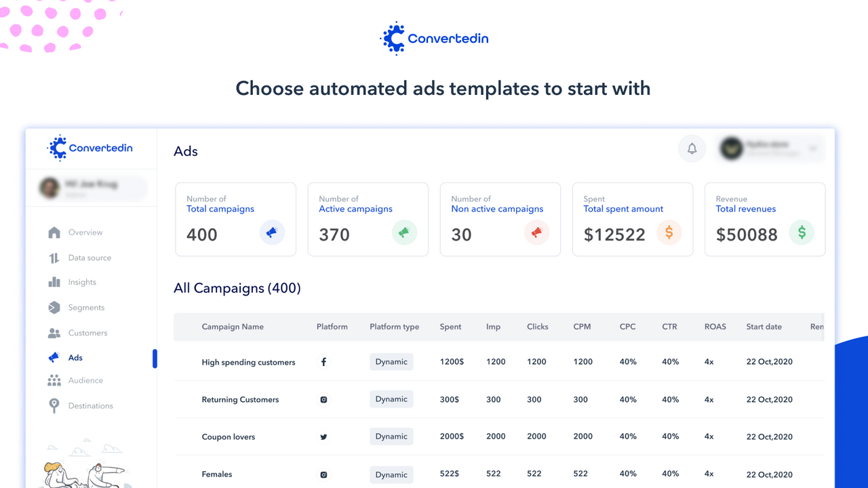Click the "Total spent amount" card label
This screenshot has width=868, height=488.
[x=623, y=209]
